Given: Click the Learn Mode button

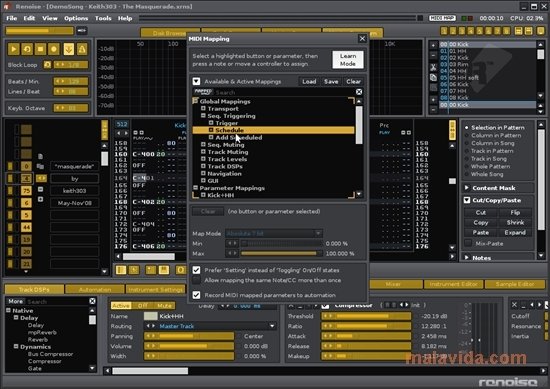Looking at the screenshot, I should point(348,60).
